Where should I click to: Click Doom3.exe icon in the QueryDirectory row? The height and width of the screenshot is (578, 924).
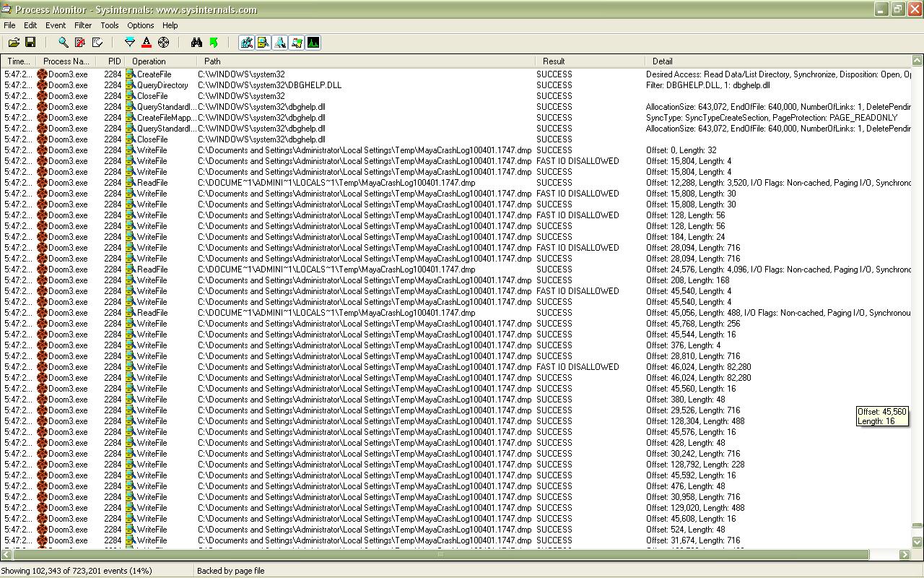[42, 85]
